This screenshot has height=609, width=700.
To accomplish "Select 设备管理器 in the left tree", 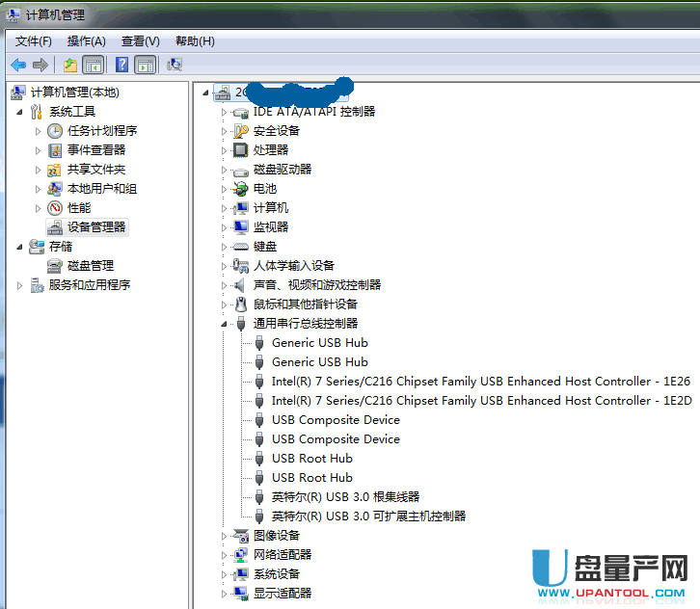I will coord(95,227).
